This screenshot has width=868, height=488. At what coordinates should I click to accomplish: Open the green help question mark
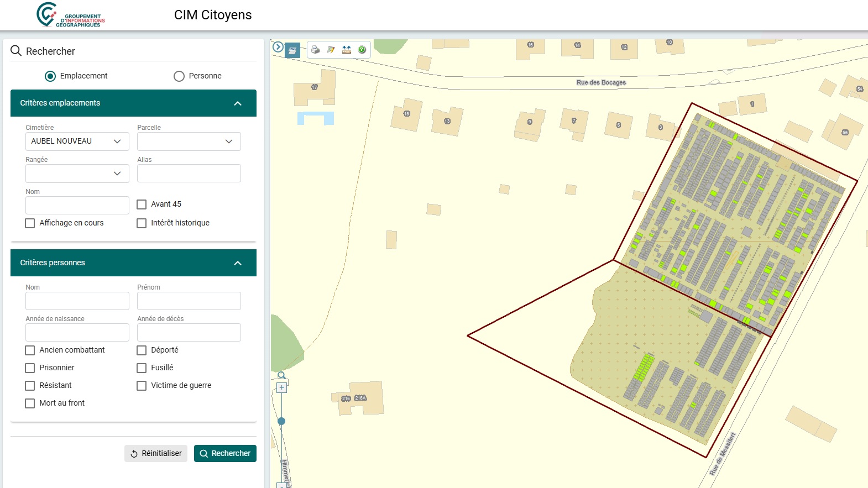[x=362, y=50]
